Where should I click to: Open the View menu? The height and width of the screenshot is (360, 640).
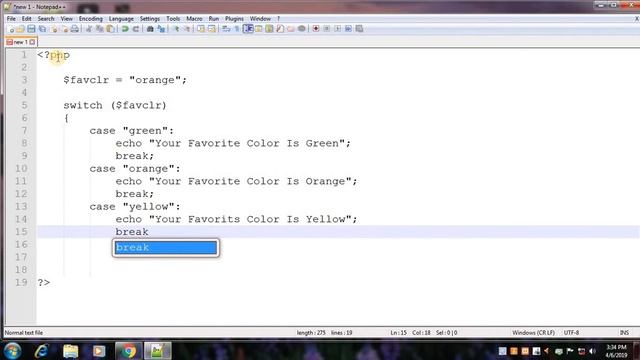point(67,19)
